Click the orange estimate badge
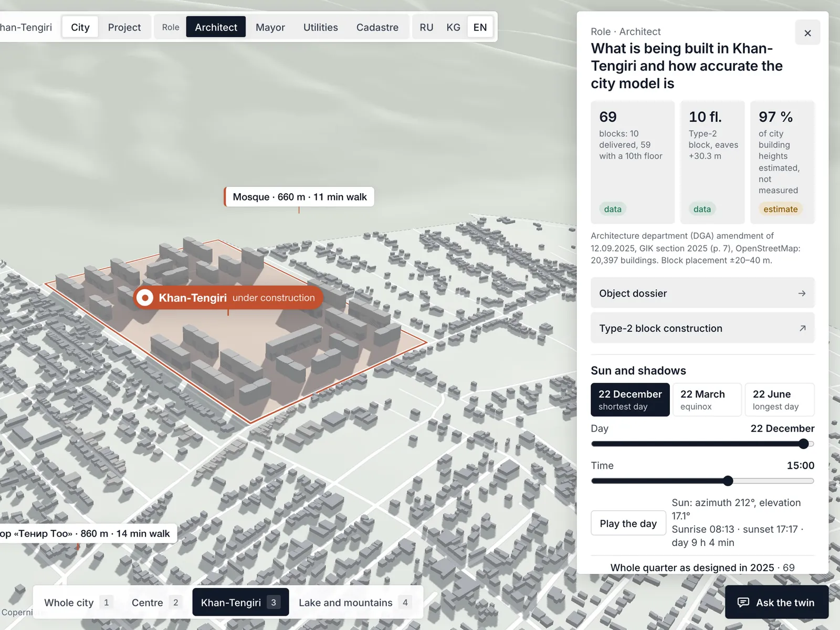Viewport: 840px width, 630px height. click(780, 209)
